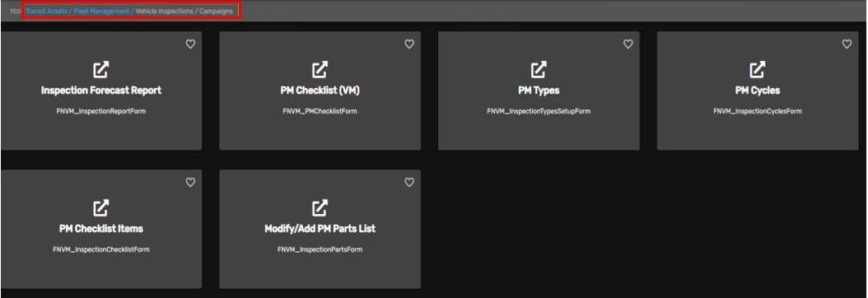Go to Transit Assets in the breadcrumb

click(x=46, y=11)
